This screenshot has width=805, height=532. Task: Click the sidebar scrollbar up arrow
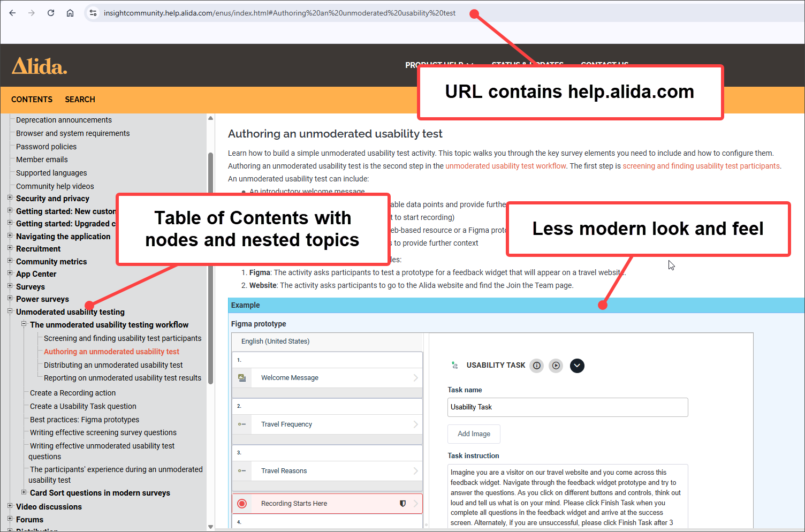[x=210, y=118]
